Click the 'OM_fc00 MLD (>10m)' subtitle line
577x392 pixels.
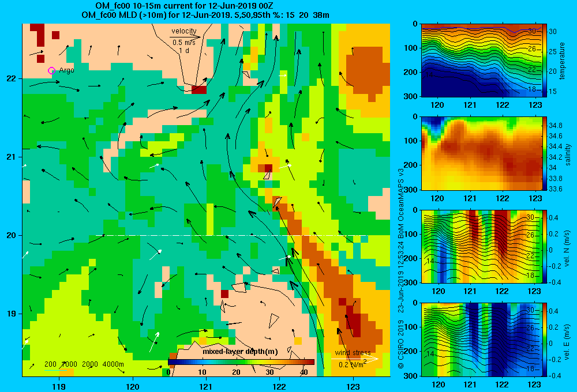(205, 15)
